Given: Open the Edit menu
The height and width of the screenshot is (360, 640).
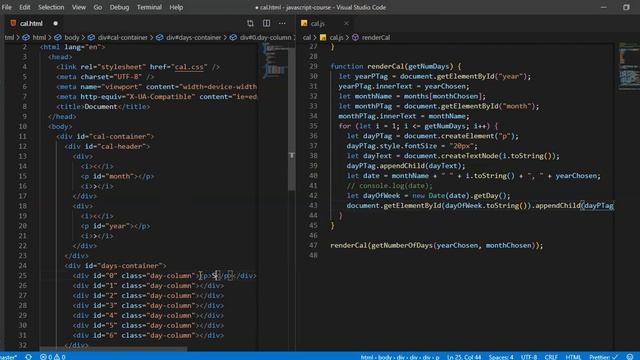Looking at the screenshot, I should point(24,7).
